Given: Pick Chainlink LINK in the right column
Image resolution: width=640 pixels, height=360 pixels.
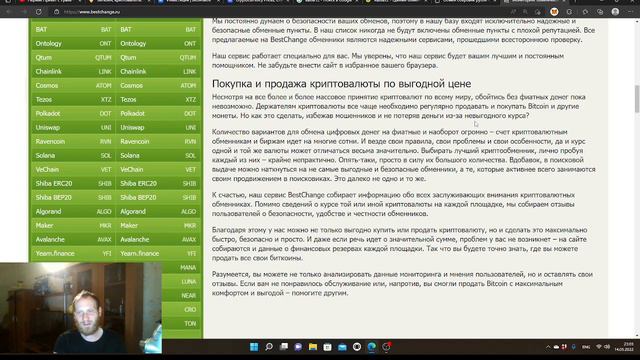Looking at the screenshot, I should pyautogui.click(x=158, y=71).
